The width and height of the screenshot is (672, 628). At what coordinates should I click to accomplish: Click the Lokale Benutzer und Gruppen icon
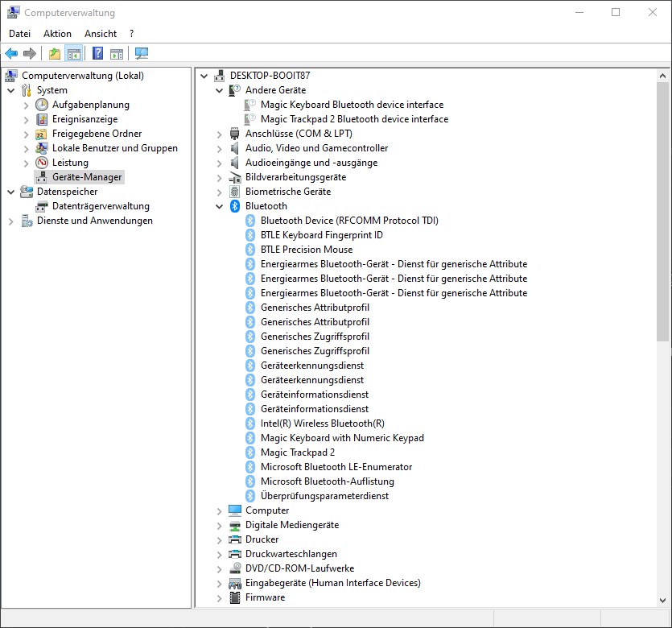(x=42, y=148)
